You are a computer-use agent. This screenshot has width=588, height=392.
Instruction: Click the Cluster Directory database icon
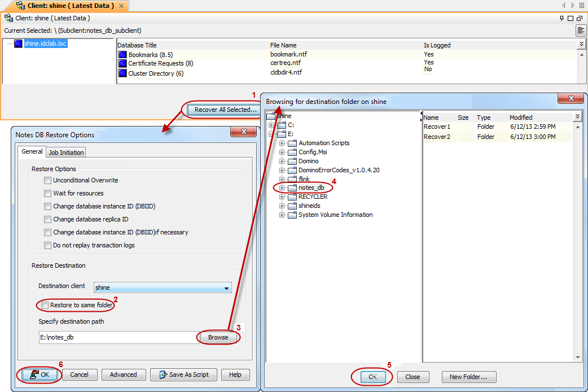(x=122, y=73)
